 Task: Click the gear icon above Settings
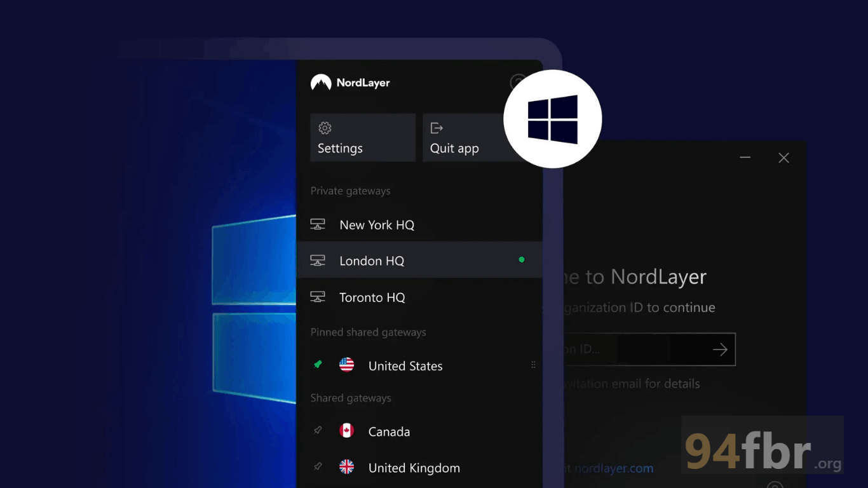click(x=325, y=128)
